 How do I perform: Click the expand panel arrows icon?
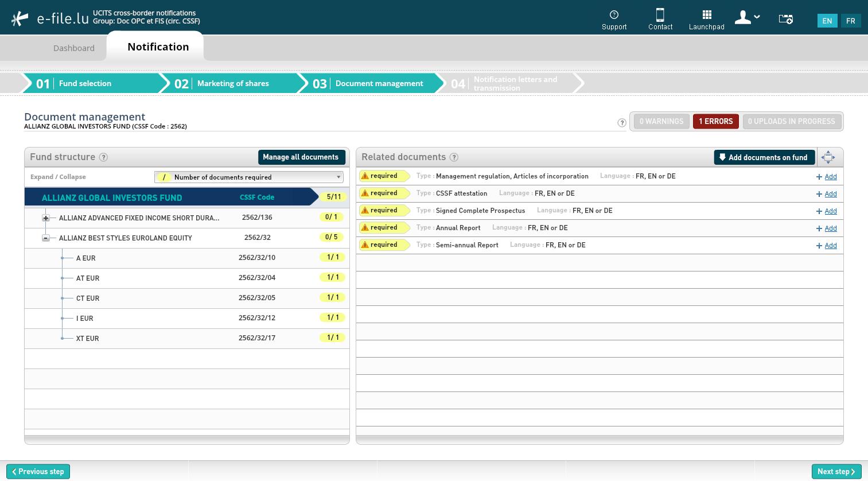(828, 157)
